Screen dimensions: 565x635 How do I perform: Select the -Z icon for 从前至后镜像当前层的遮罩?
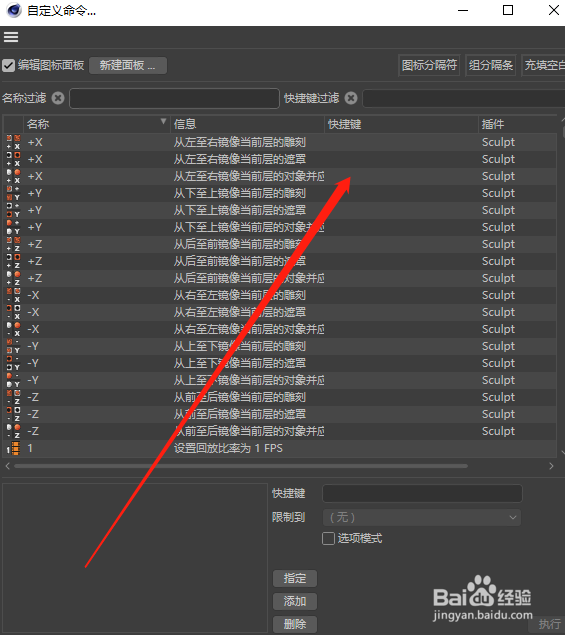pos(13,414)
